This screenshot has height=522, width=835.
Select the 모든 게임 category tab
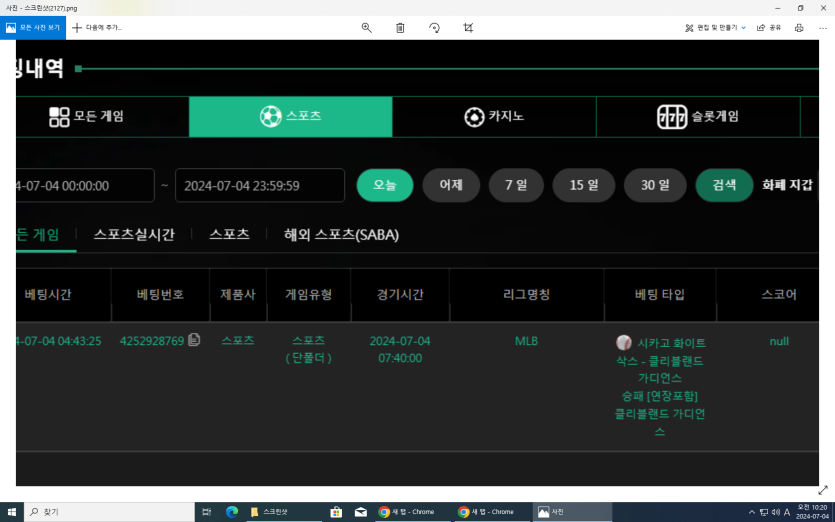[102, 116]
